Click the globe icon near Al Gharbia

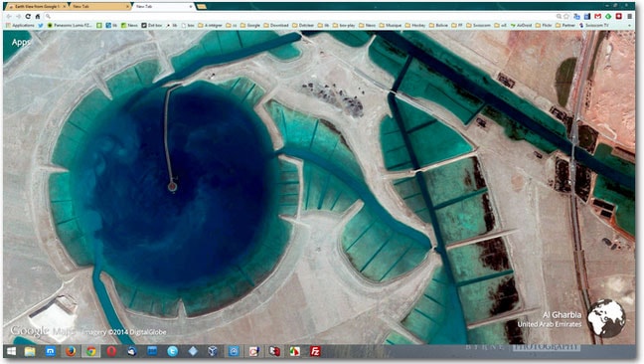click(606, 319)
